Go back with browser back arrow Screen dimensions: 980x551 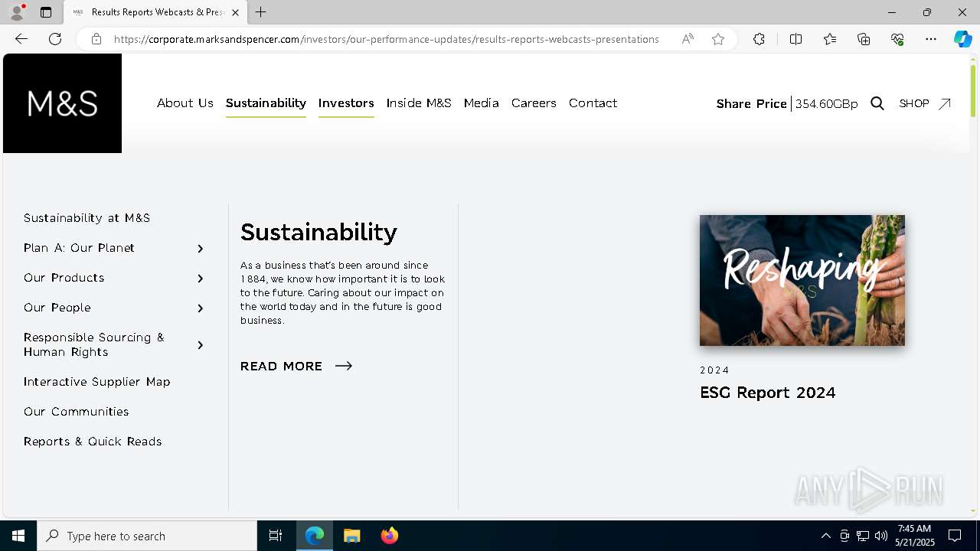tap(21, 39)
